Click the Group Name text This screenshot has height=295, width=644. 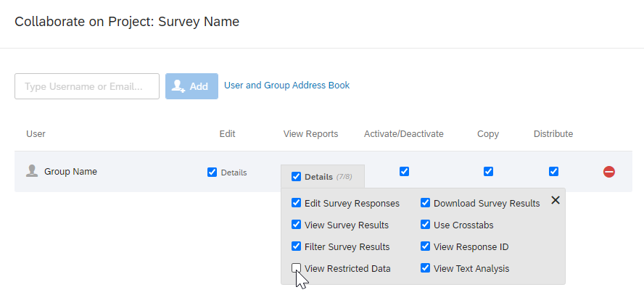(x=70, y=172)
